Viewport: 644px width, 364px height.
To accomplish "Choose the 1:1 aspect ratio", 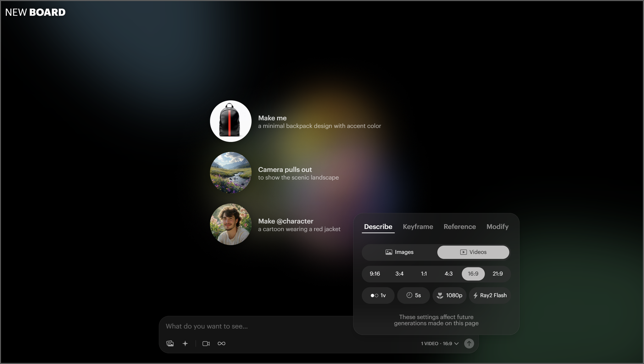I will click(x=424, y=274).
